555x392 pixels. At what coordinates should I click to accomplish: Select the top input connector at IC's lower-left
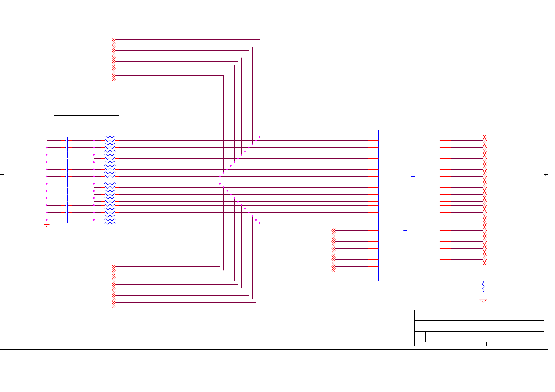pyautogui.click(x=334, y=230)
